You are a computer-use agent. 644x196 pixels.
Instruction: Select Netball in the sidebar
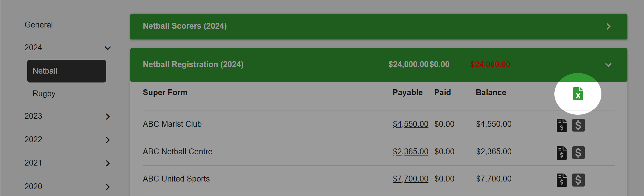(67, 71)
